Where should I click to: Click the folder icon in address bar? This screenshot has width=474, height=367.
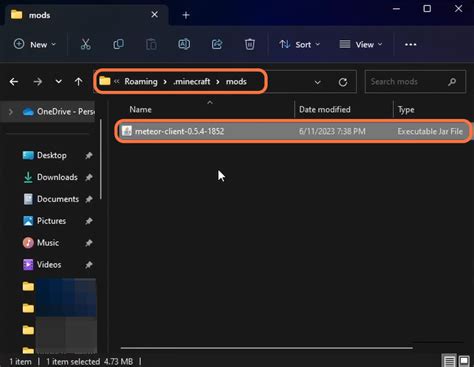[105, 81]
